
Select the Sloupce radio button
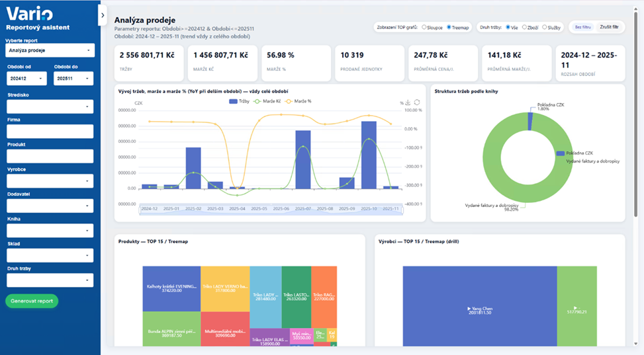click(424, 27)
